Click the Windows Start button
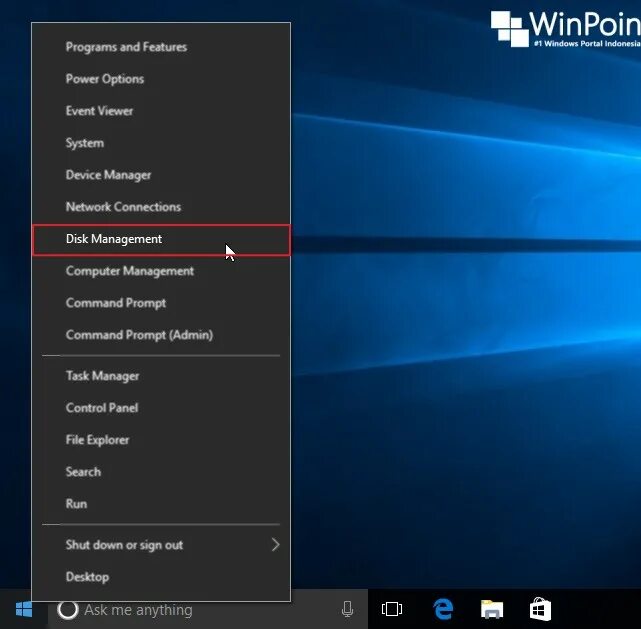The width and height of the screenshot is (641, 629). [x=24, y=609]
